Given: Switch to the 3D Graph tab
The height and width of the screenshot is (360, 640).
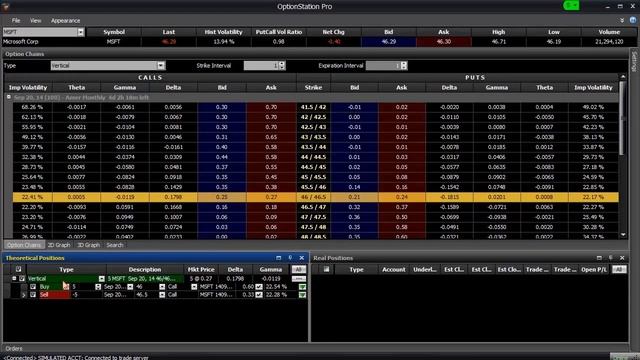Looking at the screenshot, I should (x=89, y=245).
